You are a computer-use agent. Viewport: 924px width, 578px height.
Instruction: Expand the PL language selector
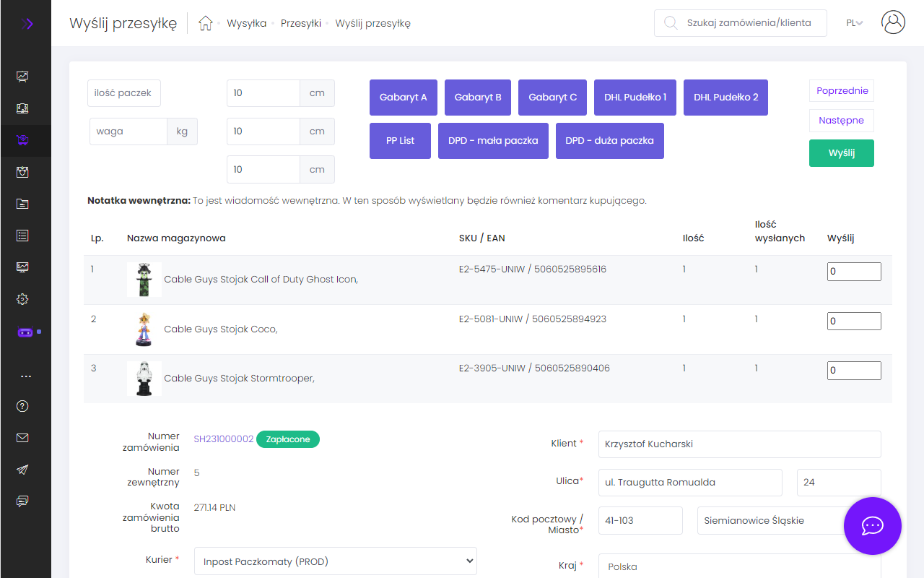tap(855, 23)
